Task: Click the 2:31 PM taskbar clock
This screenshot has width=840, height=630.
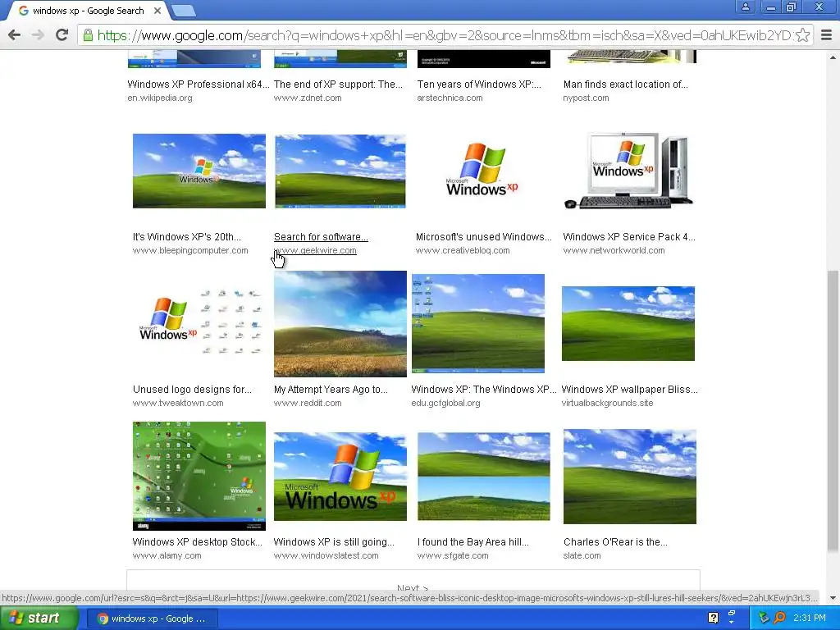Action: tap(810, 619)
